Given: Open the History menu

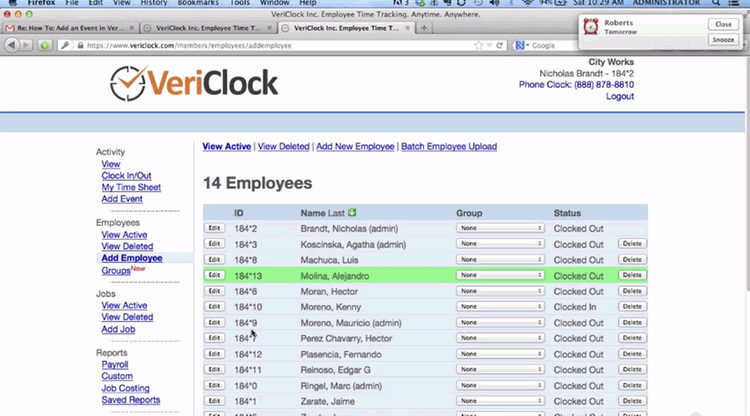Looking at the screenshot, I should [153, 4].
